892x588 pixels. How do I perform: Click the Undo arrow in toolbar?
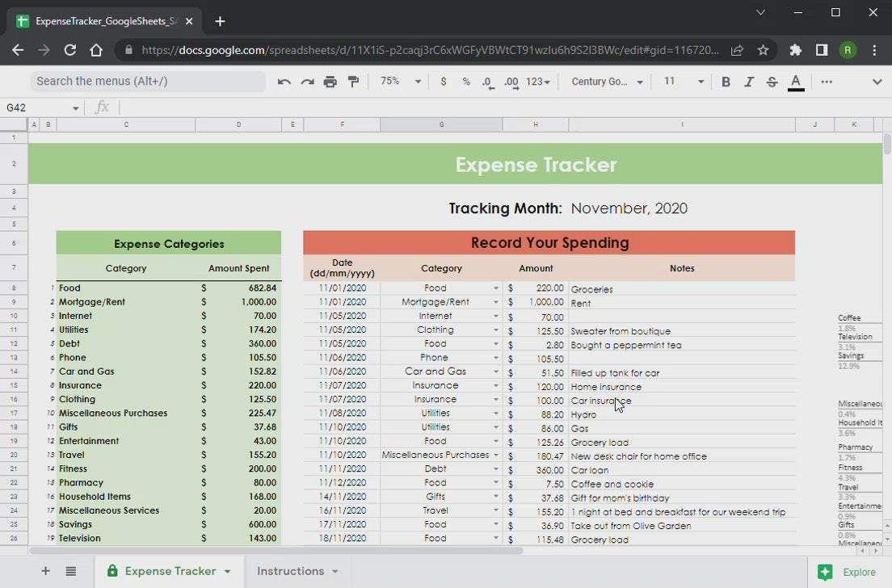point(284,82)
